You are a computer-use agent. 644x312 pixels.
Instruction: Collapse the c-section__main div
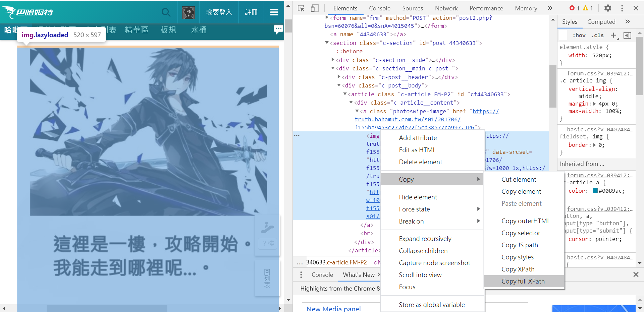pos(333,68)
